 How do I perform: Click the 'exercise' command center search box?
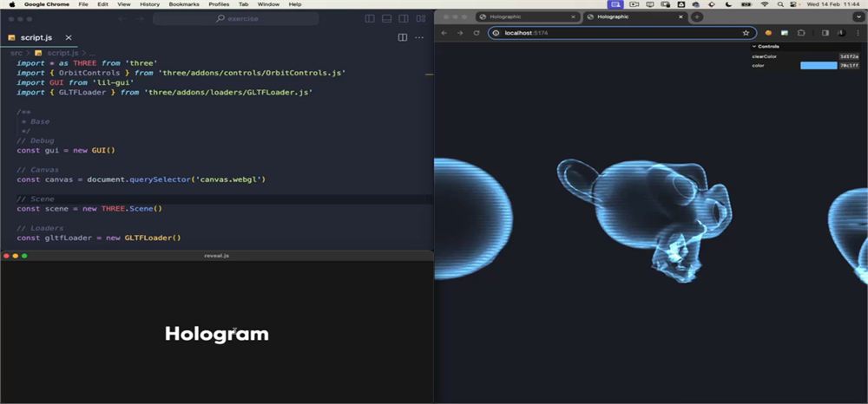click(236, 19)
